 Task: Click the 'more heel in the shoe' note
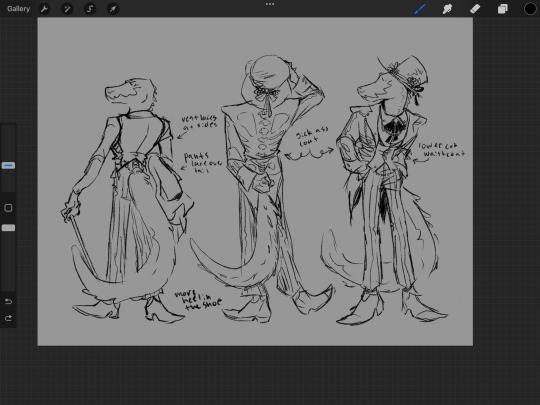tap(198, 300)
